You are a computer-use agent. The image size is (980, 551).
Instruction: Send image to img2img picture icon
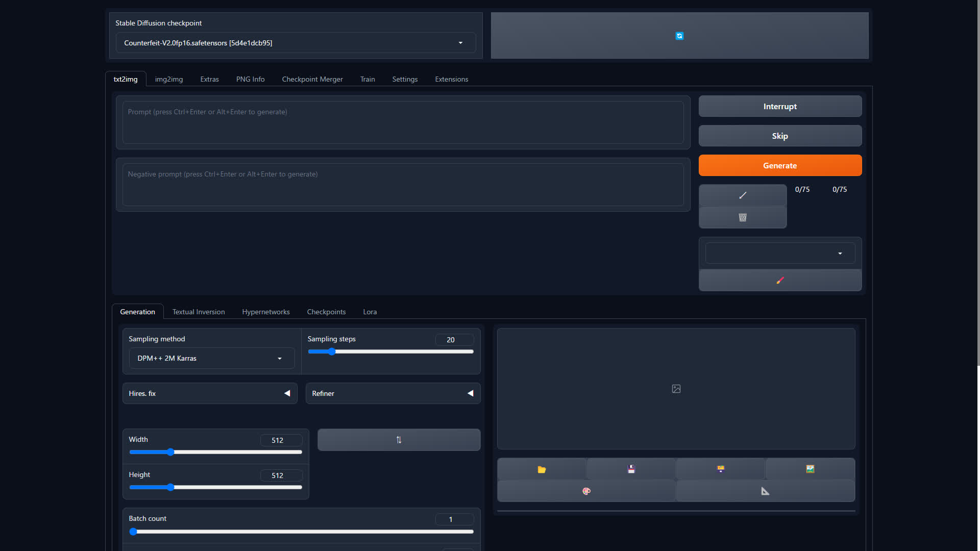coord(810,469)
